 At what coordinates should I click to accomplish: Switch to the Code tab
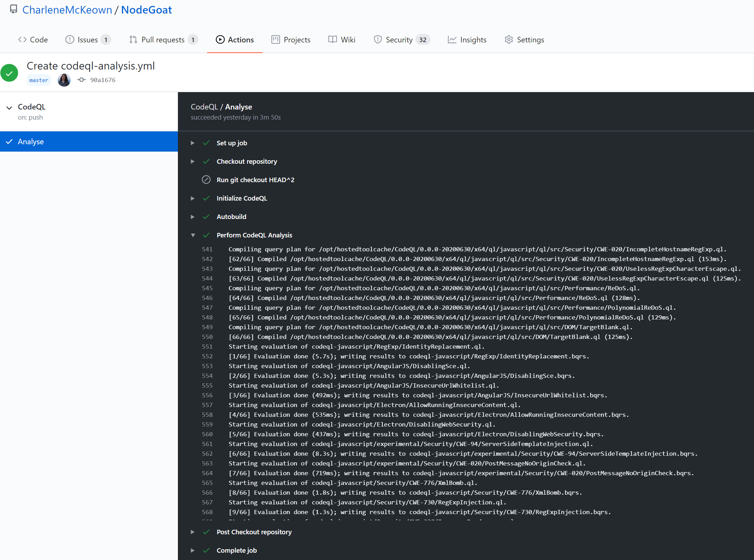coord(33,40)
